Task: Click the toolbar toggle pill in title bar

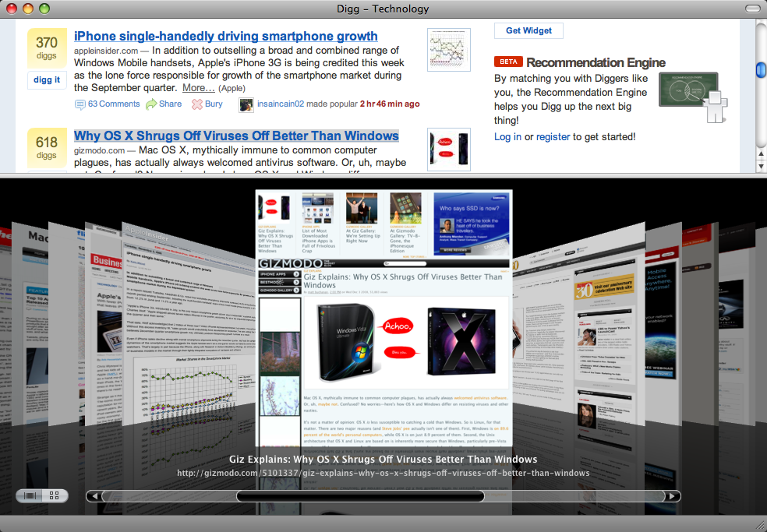Action: (x=752, y=9)
